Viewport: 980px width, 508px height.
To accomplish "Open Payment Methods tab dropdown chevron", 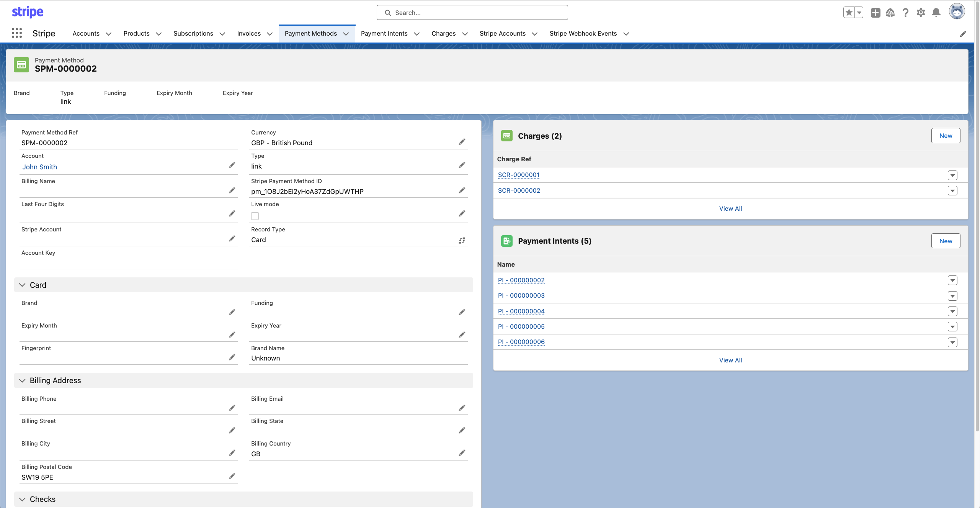I will pyautogui.click(x=346, y=34).
